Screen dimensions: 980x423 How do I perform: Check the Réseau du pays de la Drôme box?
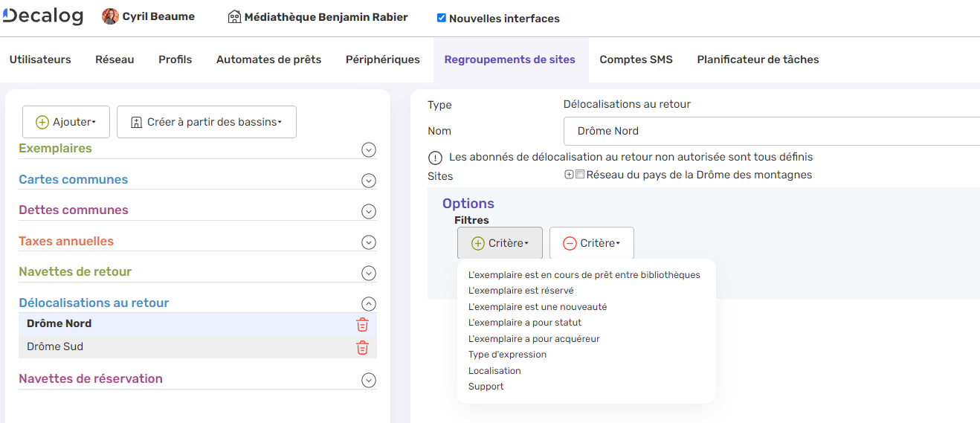[x=580, y=175]
